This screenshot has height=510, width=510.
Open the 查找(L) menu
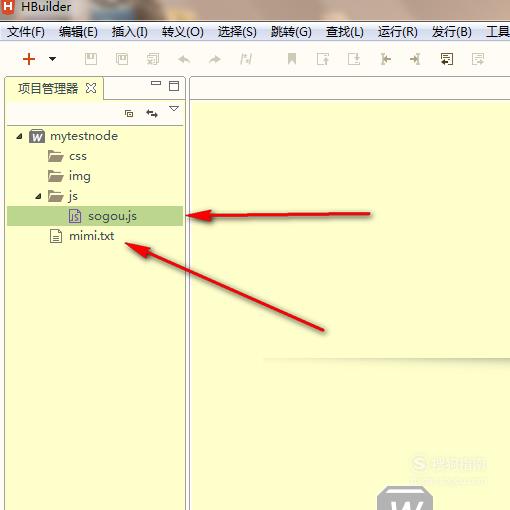[x=345, y=32]
